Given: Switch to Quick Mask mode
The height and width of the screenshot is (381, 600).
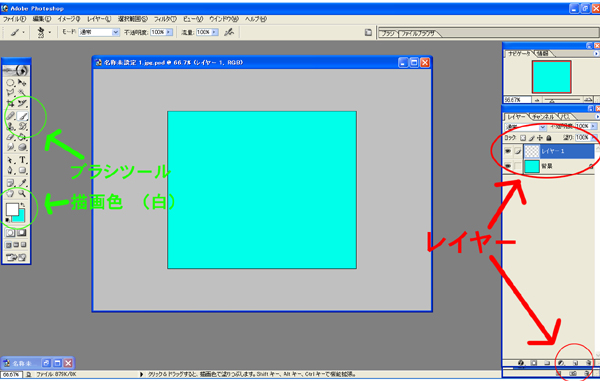Looking at the screenshot, I should click(22, 233).
